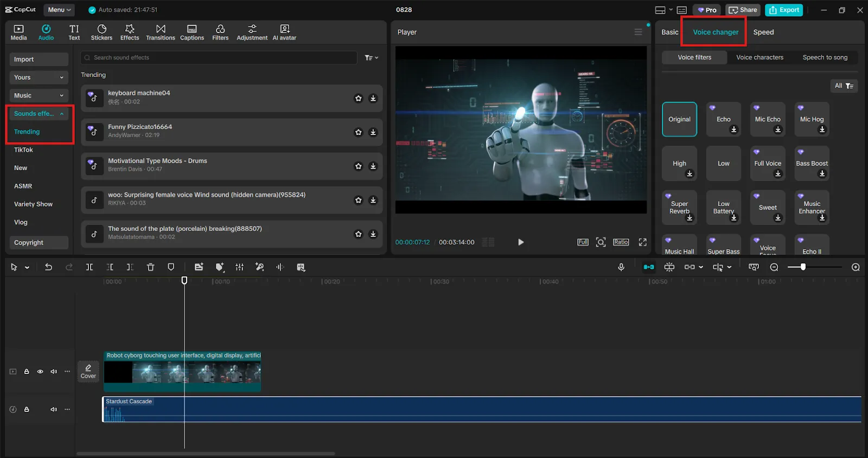The image size is (868, 458).
Task: Click the Import button
Action: [39, 60]
